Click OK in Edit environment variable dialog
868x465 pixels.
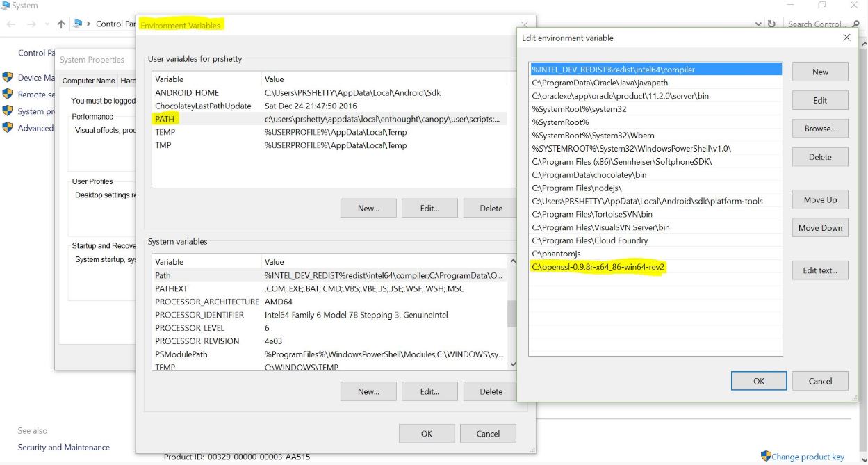point(758,381)
